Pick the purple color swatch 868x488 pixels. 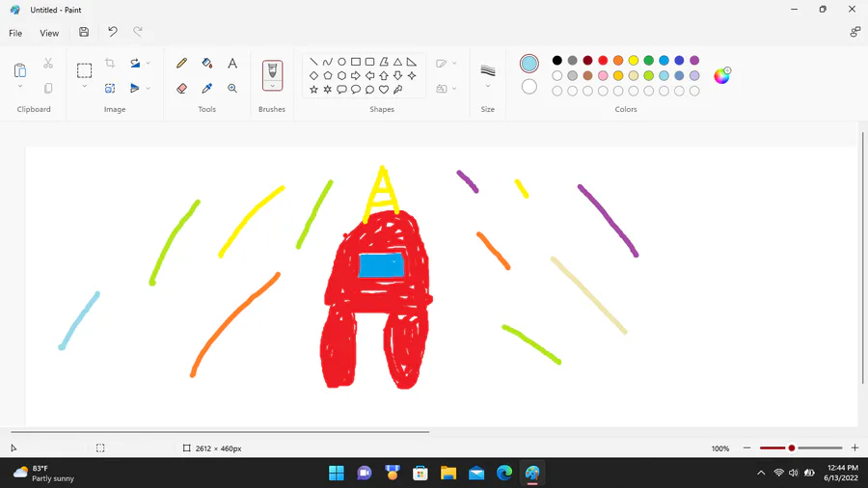tap(694, 61)
